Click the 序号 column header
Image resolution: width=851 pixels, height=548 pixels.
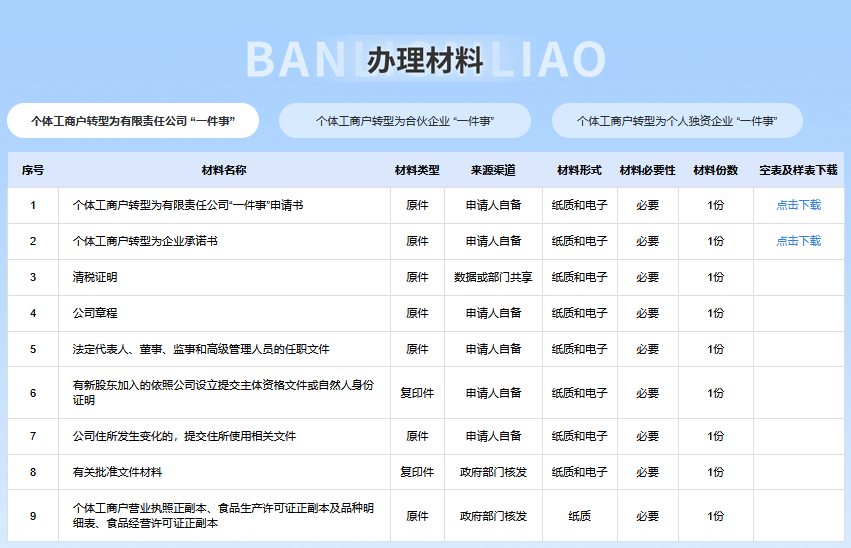pos(33,170)
